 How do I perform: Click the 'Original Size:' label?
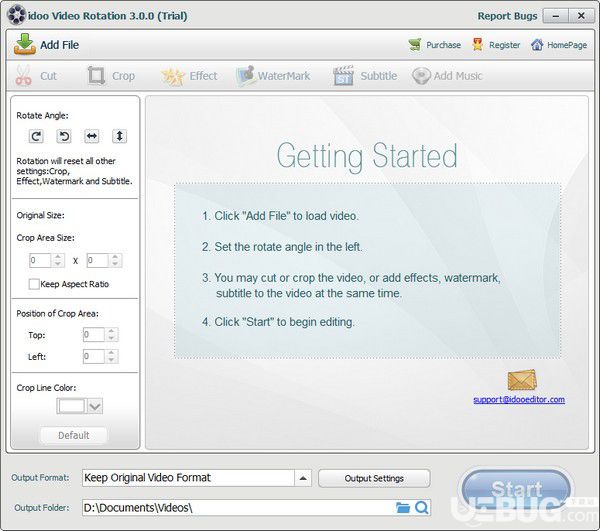pos(41,215)
